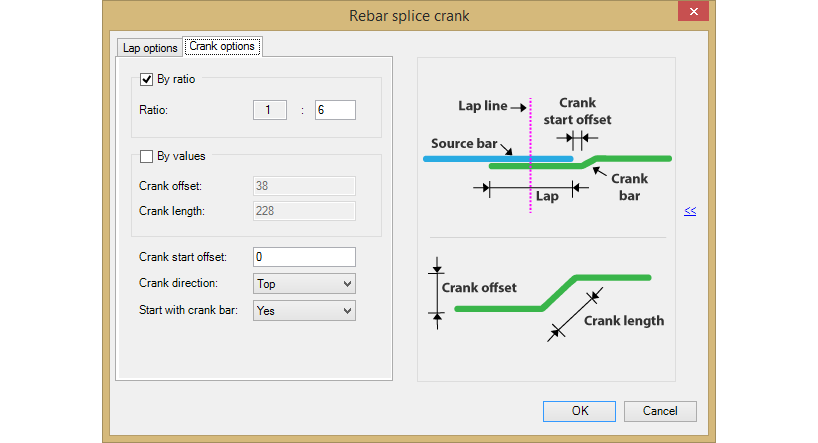Screen dimensions: 818x443
Task: Click the Lap line label in diagram
Action: pos(483,106)
